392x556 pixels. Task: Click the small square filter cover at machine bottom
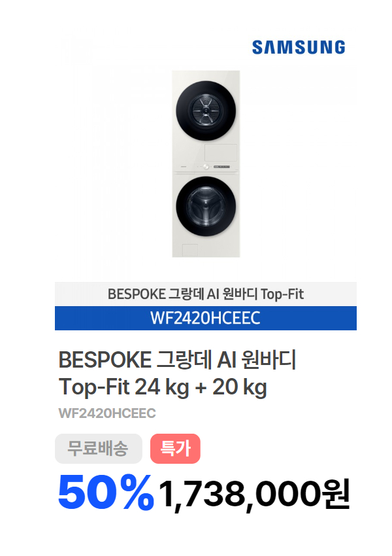click(x=190, y=250)
